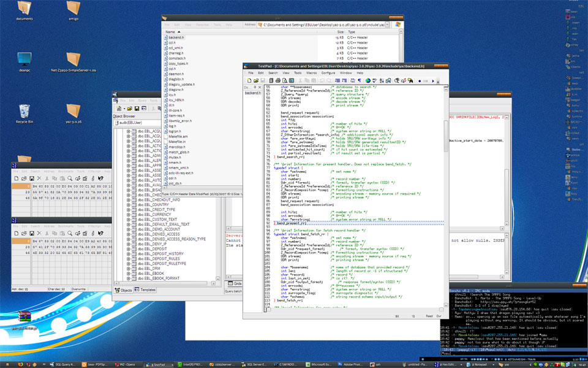Image resolution: width=588 pixels, height=368 pixels.
Task: Select mutex.h file in Explorer list
Action: tap(173, 158)
